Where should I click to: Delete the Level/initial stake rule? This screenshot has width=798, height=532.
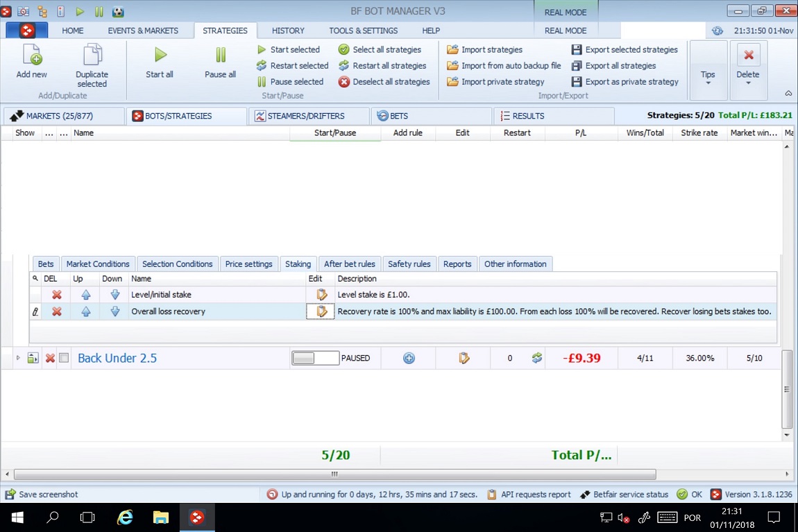point(56,295)
